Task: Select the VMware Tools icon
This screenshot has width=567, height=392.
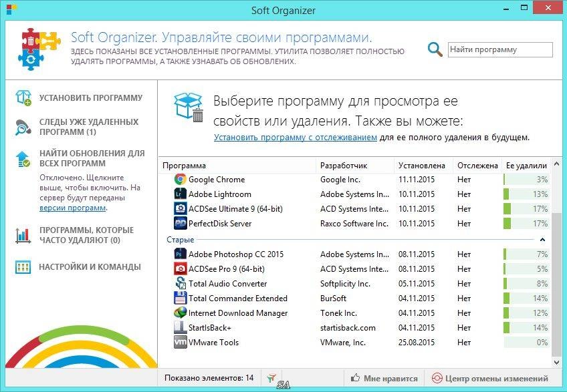Action: [x=180, y=342]
